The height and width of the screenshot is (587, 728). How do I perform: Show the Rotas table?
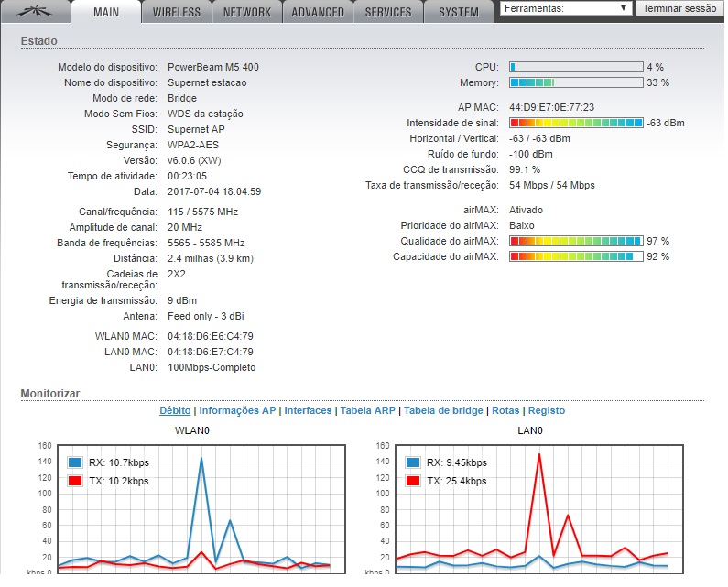pos(505,410)
